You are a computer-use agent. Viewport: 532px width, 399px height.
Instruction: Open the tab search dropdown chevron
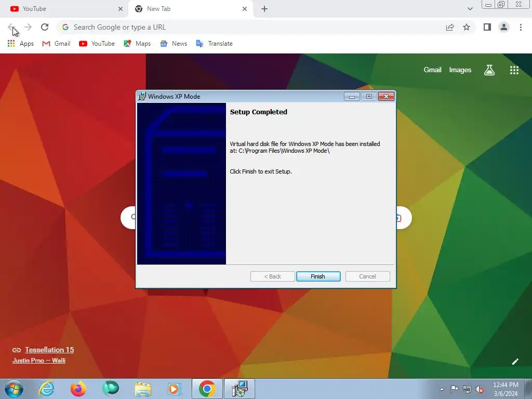pyautogui.click(x=470, y=9)
